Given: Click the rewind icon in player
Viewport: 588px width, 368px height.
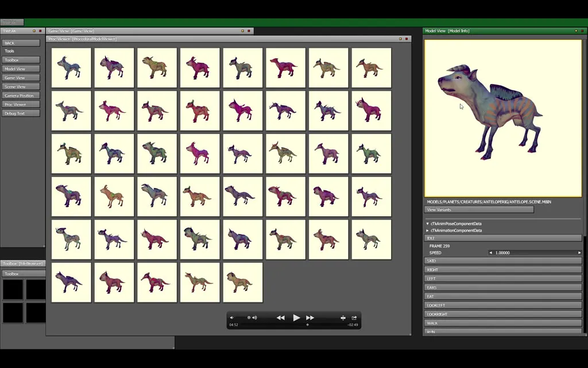Looking at the screenshot, I should 280,317.
